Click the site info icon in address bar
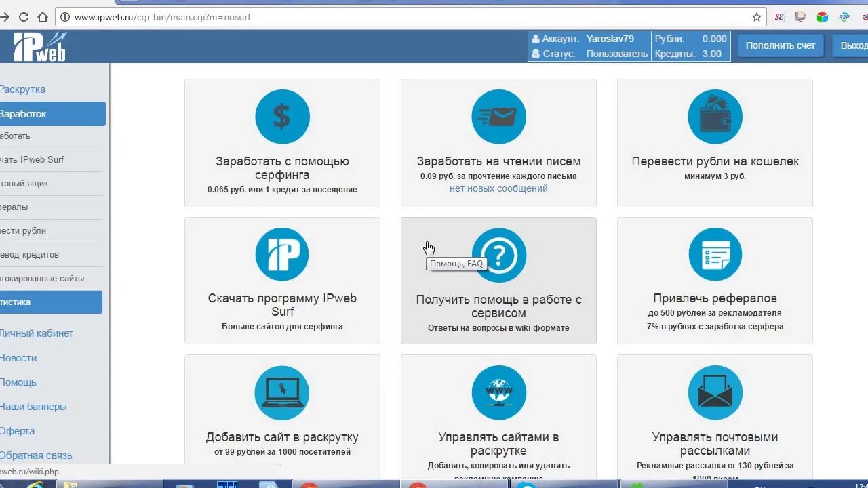 [66, 17]
